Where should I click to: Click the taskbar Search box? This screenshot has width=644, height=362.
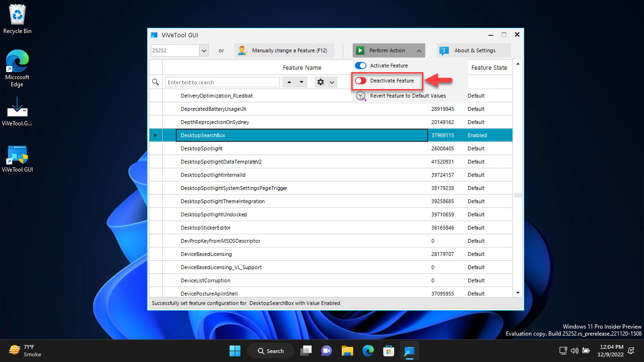(270, 351)
